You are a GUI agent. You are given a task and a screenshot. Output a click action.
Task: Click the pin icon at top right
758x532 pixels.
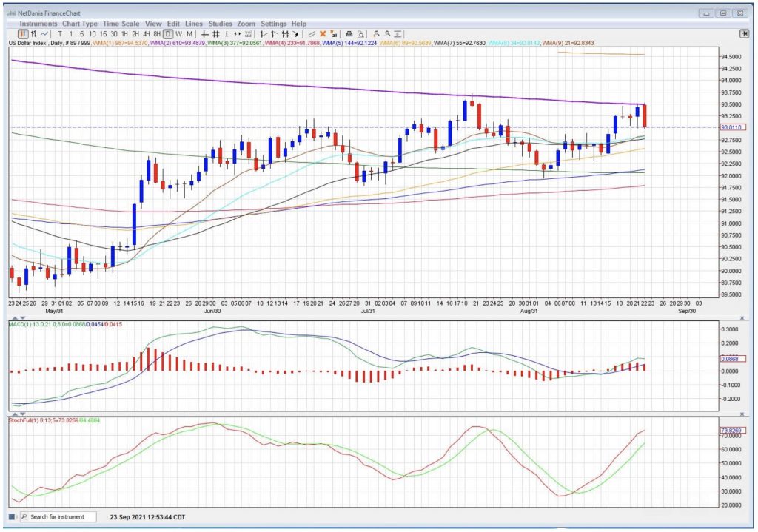[744, 33]
